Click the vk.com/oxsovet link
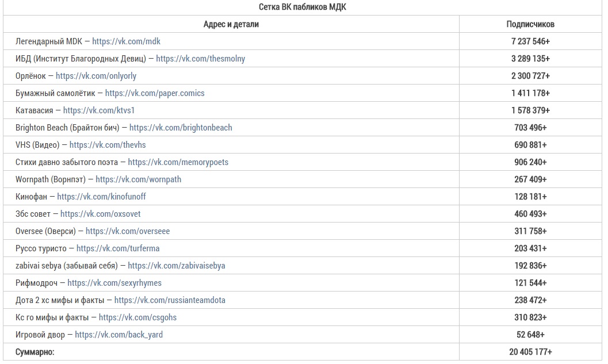The image size is (608, 364). pos(101,214)
